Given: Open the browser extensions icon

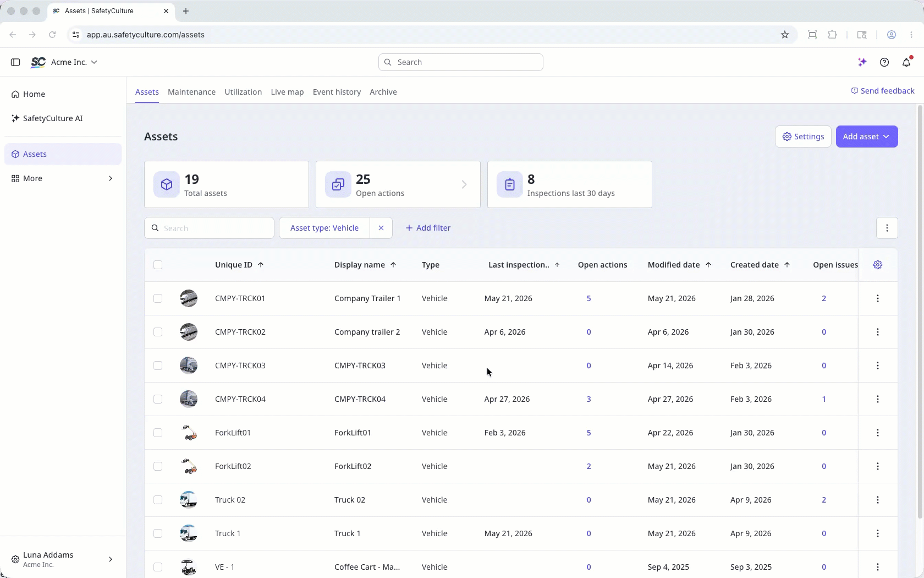Looking at the screenshot, I should [x=833, y=35].
